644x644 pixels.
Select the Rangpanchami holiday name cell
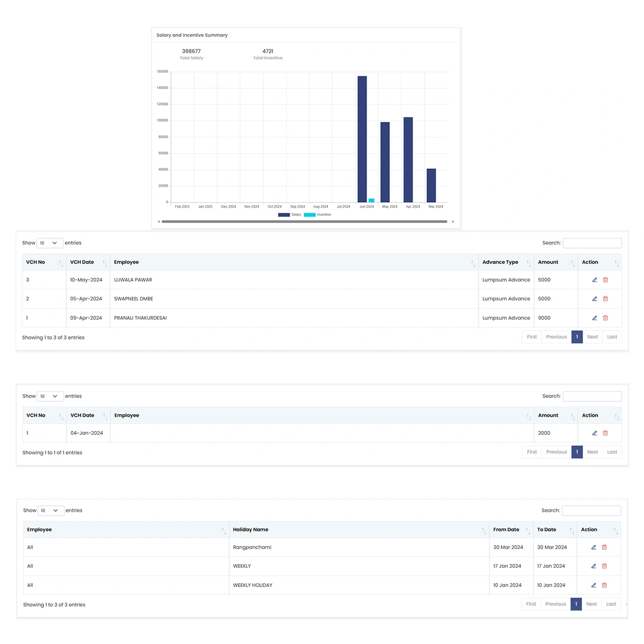coord(360,547)
